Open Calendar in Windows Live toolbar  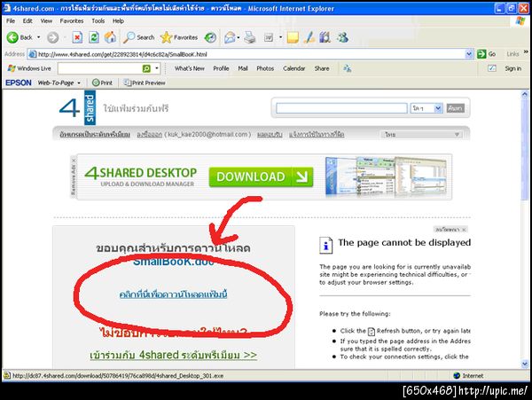[293, 68]
